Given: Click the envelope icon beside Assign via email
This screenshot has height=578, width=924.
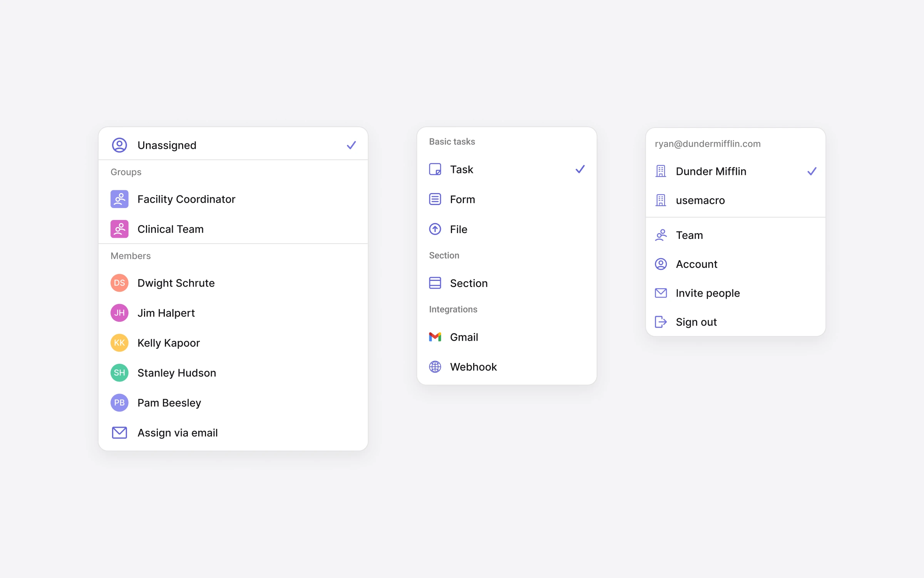Looking at the screenshot, I should [119, 433].
